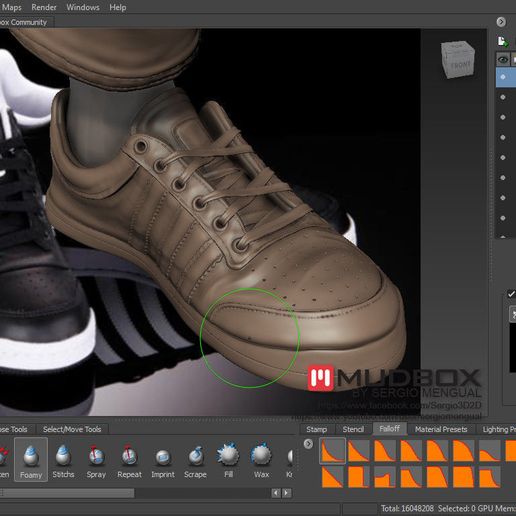Pick the Repeat sculpt tool
The height and width of the screenshot is (516, 516).
[x=129, y=459]
